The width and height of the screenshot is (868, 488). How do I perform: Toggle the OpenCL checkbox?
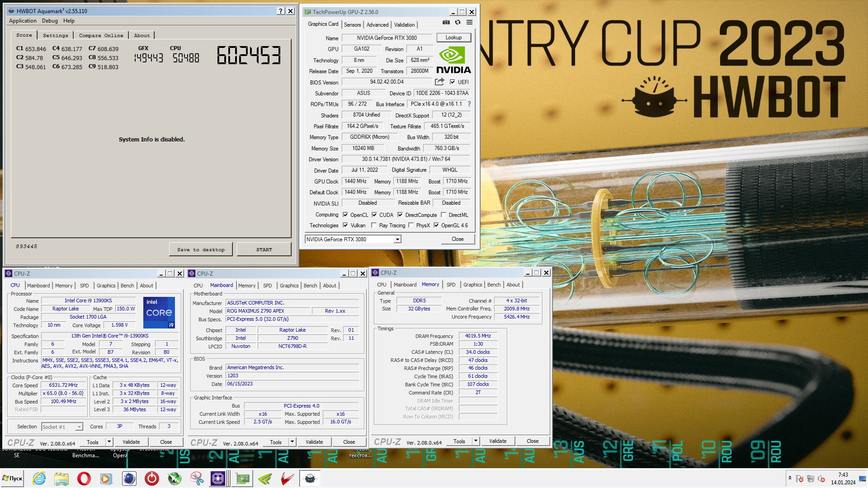tap(345, 215)
